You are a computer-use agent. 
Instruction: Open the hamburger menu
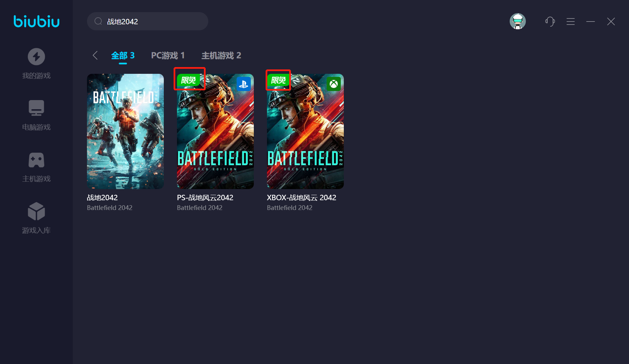pos(570,22)
